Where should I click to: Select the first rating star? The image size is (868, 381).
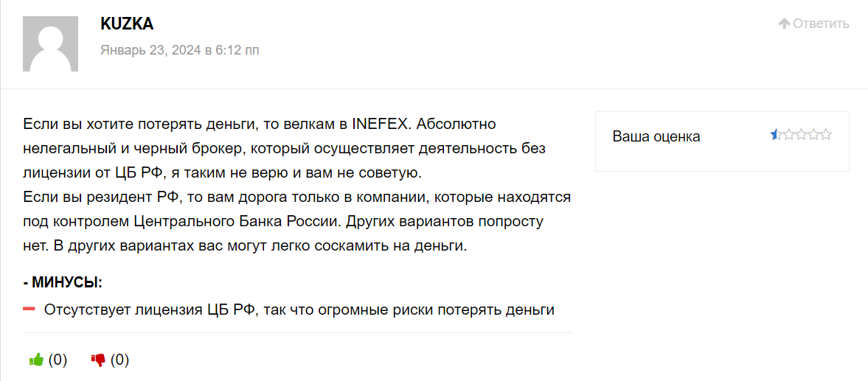click(x=777, y=134)
